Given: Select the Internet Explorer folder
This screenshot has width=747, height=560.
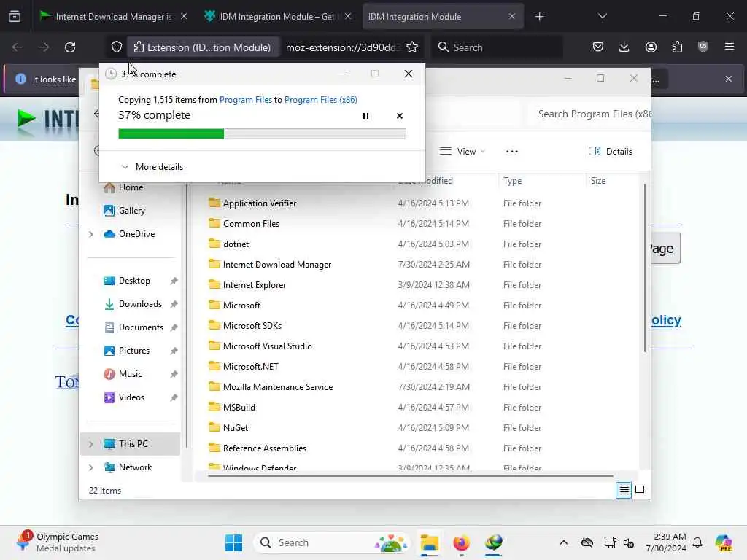Looking at the screenshot, I should [255, 285].
